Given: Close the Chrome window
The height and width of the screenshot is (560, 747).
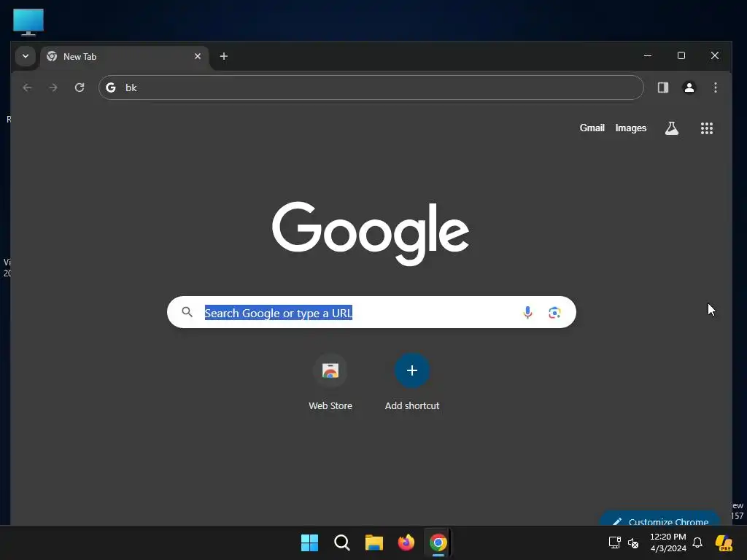Looking at the screenshot, I should click(715, 55).
